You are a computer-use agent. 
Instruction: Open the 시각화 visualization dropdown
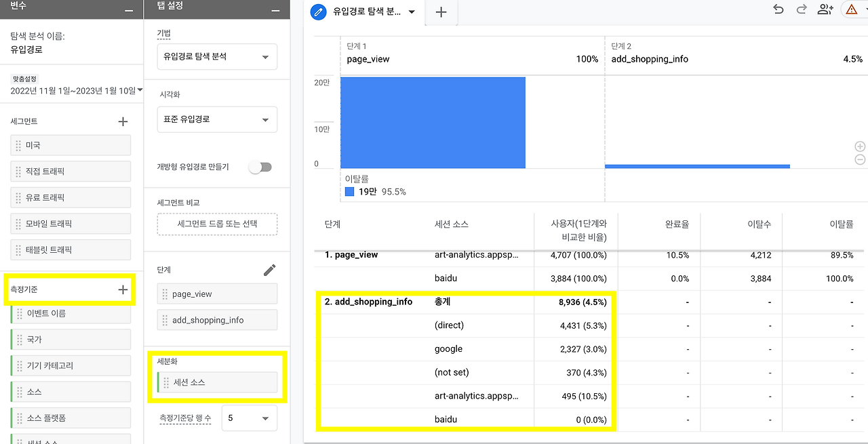pyautogui.click(x=217, y=119)
